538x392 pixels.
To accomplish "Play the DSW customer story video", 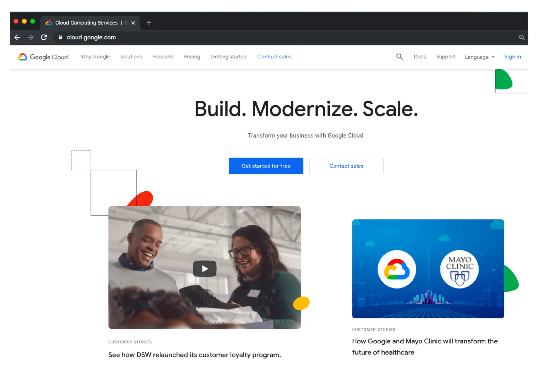I will [204, 268].
